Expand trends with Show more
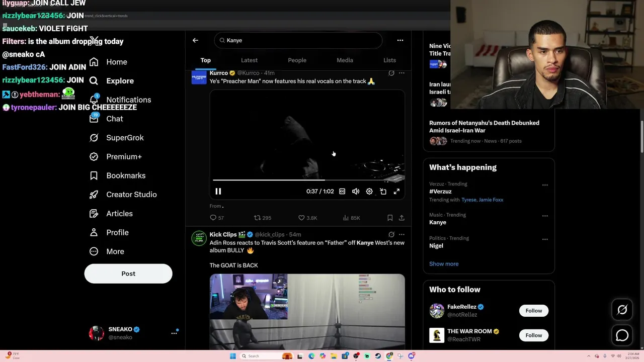Image resolution: width=644 pixels, height=362 pixels. point(444,264)
